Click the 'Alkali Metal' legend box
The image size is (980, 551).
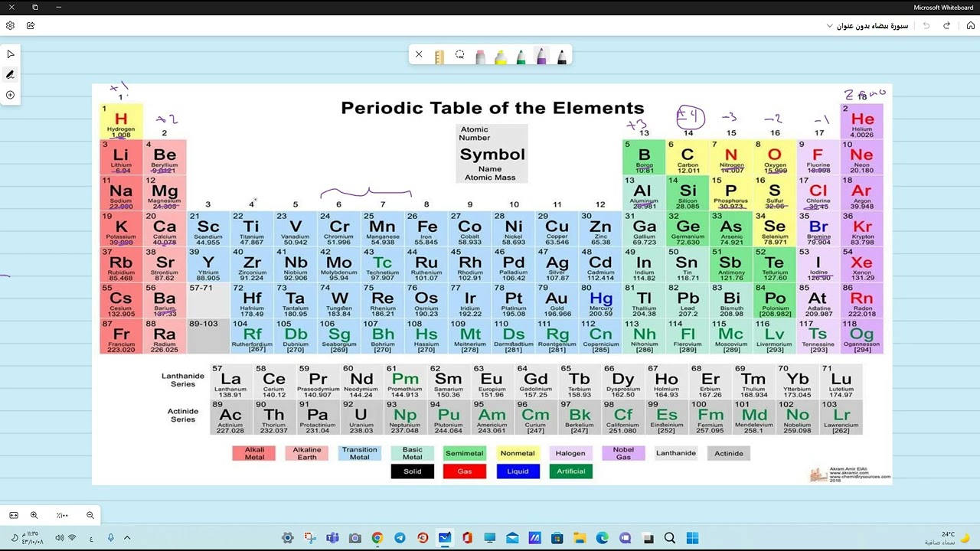point(254,453)
